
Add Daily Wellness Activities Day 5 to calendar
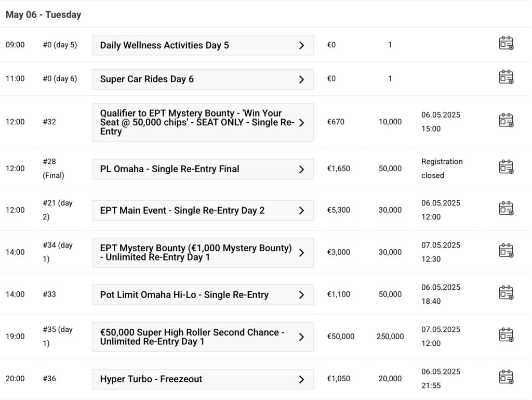click(506, 43)
